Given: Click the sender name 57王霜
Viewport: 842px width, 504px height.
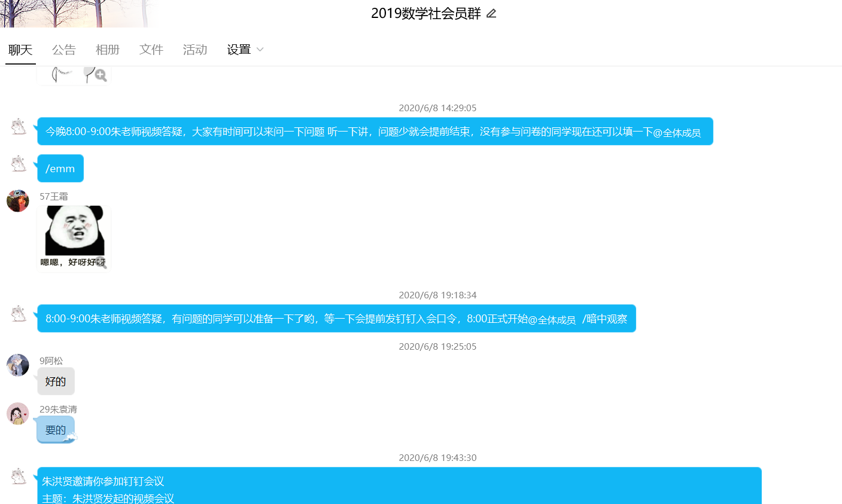Looking at the screenshot, I should pyautogui.click(x=54, y=197).
